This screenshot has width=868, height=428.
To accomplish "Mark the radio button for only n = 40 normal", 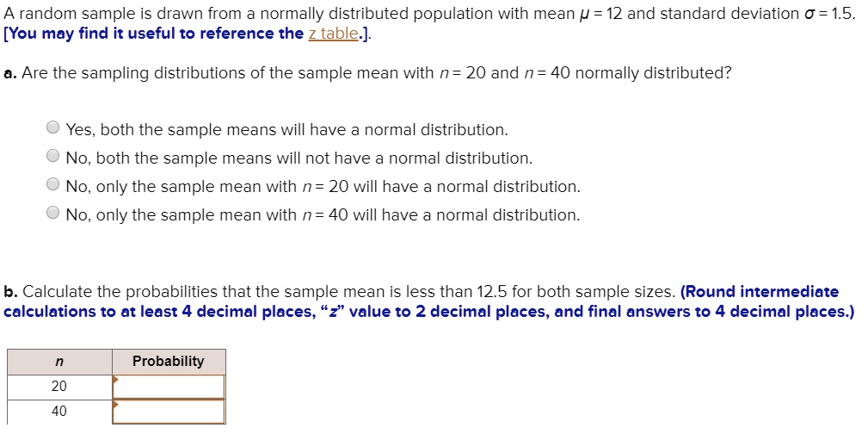I will [53, 214].
